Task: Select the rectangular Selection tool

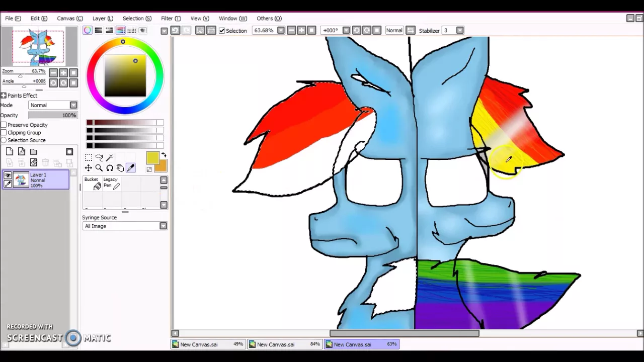Action: (x=89, y=157)
